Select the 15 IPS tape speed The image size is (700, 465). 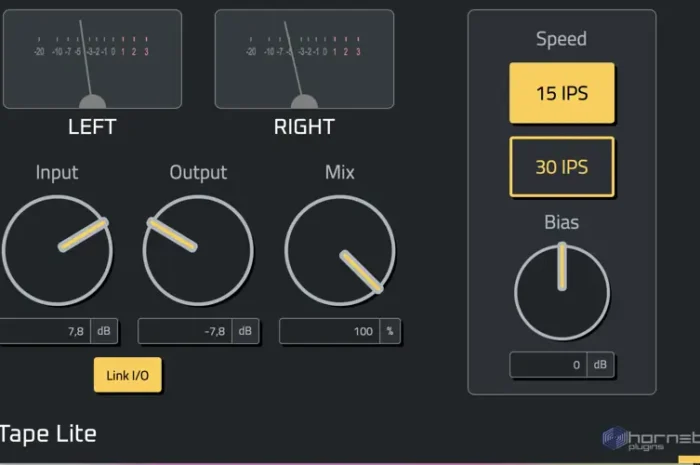[x=562, y=93]
